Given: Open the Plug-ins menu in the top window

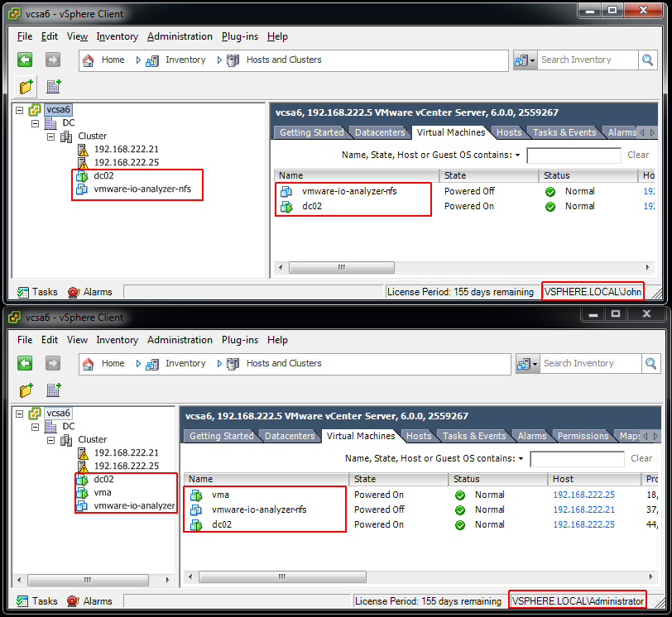Looking at the screenshot, I should 240,36.
